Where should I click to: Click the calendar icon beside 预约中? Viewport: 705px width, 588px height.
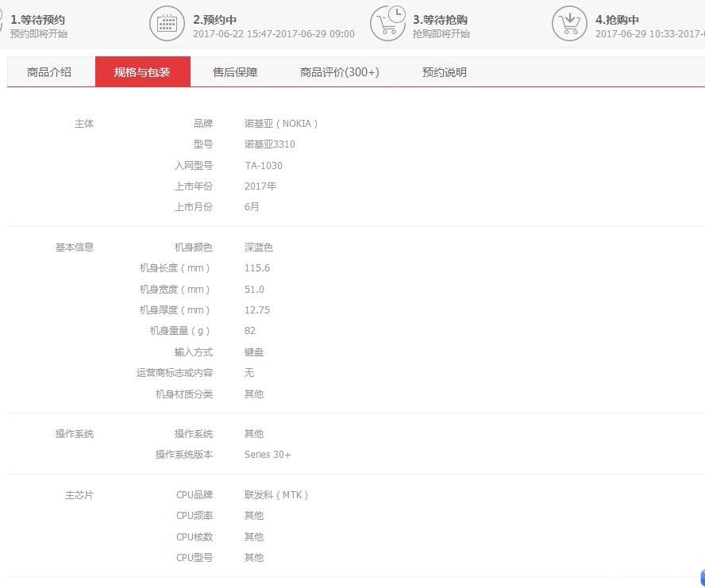pyautogui.click(x=167, y=23)
